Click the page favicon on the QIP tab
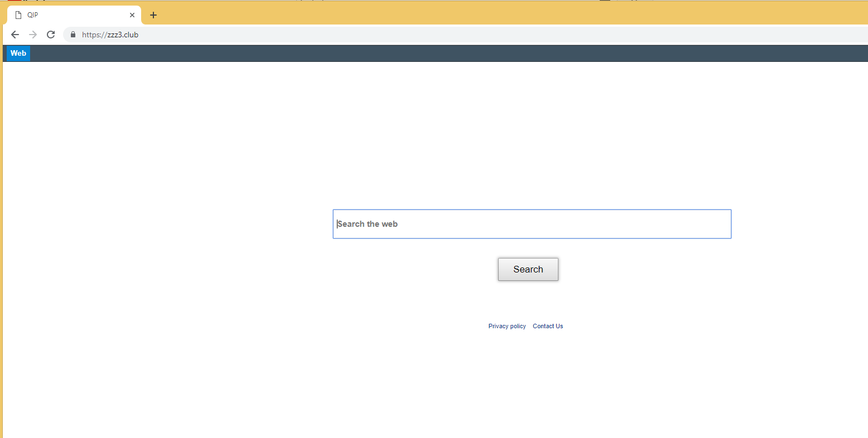Viewport: 868px width, 438px height. pyautogui.click(x=18, y=15)
